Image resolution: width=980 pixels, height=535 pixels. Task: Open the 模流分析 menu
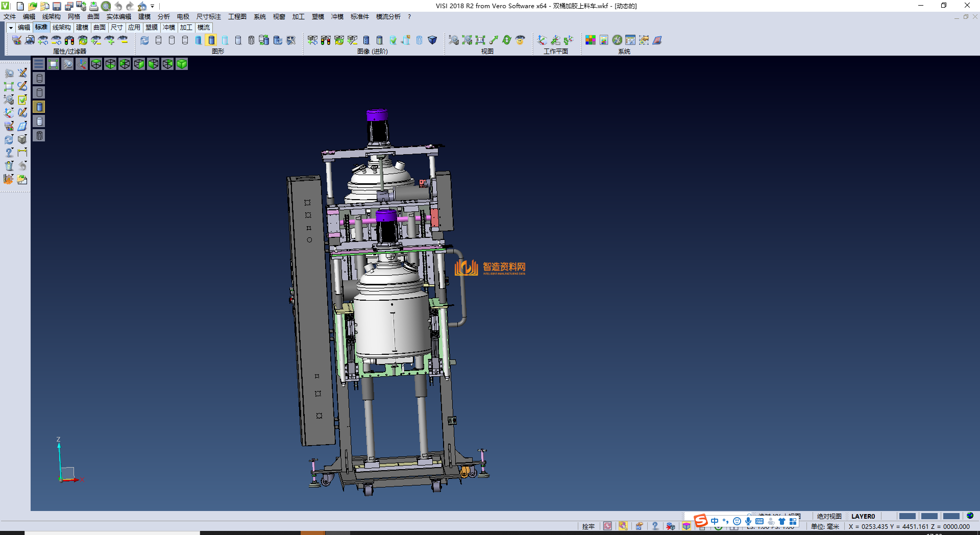click(388, 17)
